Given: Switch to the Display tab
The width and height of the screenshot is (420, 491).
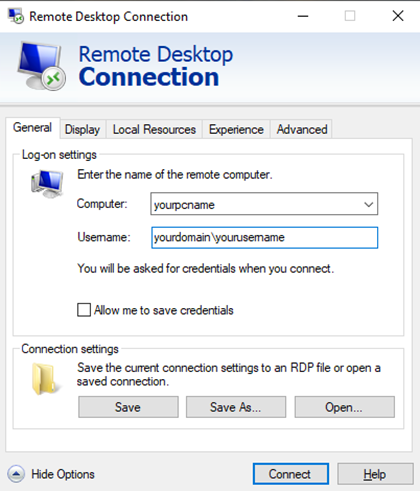Looking at the screenshot, I should (82, 130).
